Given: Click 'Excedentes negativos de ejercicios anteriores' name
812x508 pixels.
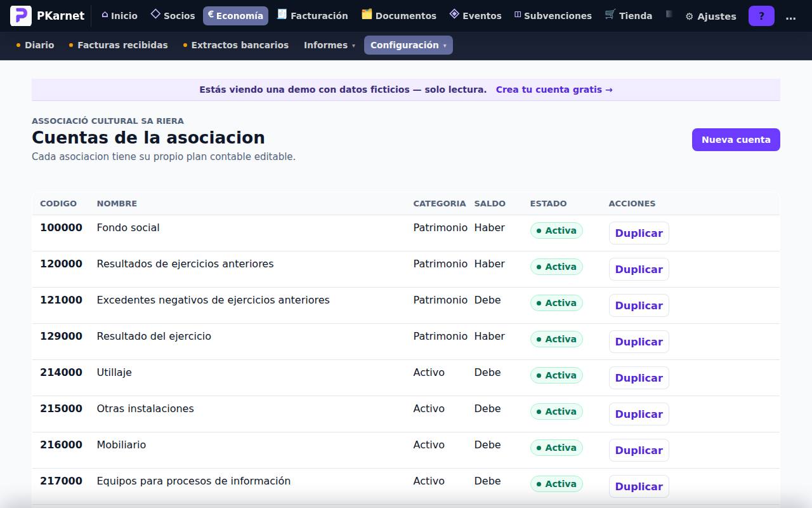Looking at the screenshot, I should click(213, 300).
